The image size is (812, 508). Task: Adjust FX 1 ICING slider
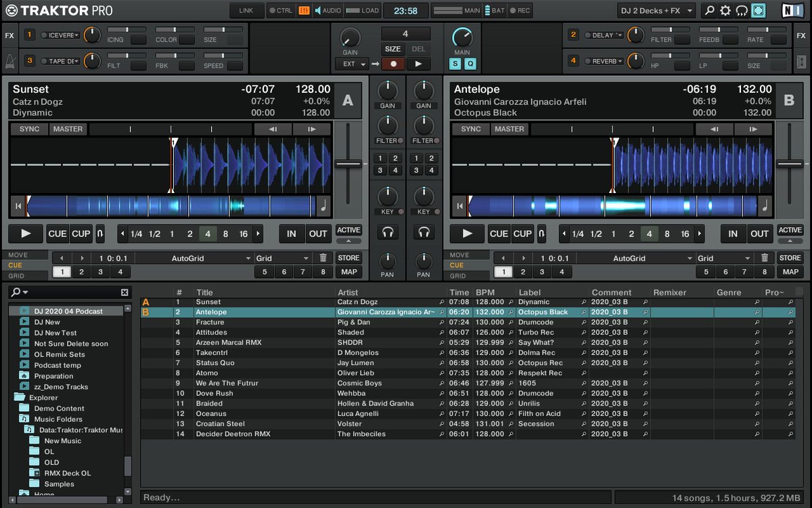pos(127,30)
